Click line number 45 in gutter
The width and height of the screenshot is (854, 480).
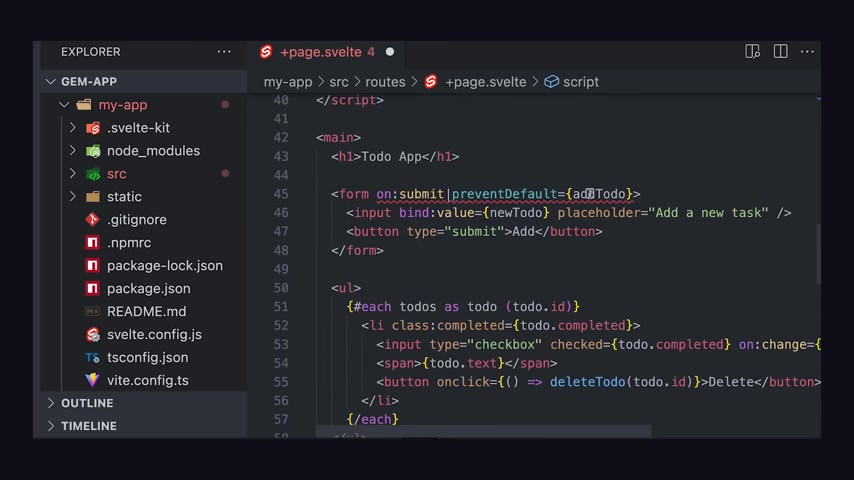(x=281, y=194)
